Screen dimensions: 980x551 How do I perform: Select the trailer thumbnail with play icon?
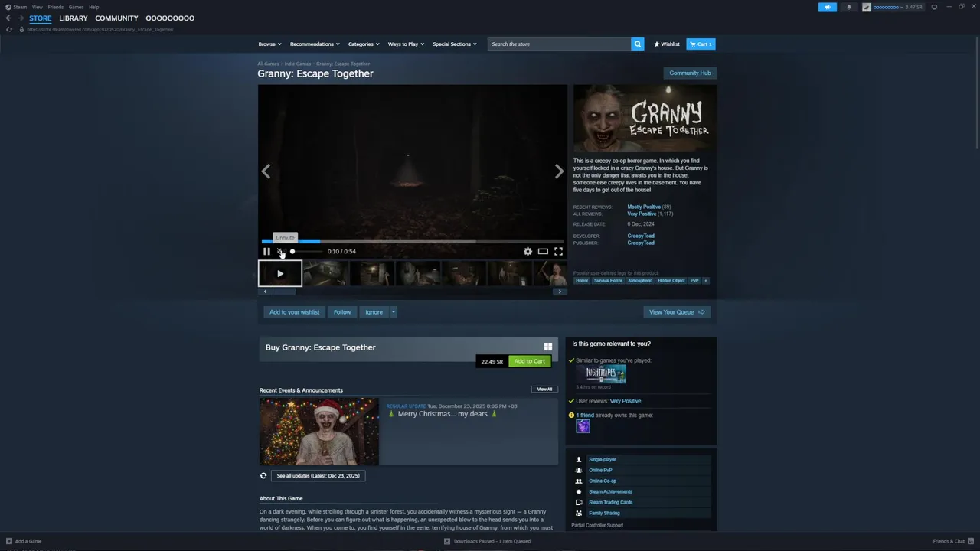(x=280, y=273)
